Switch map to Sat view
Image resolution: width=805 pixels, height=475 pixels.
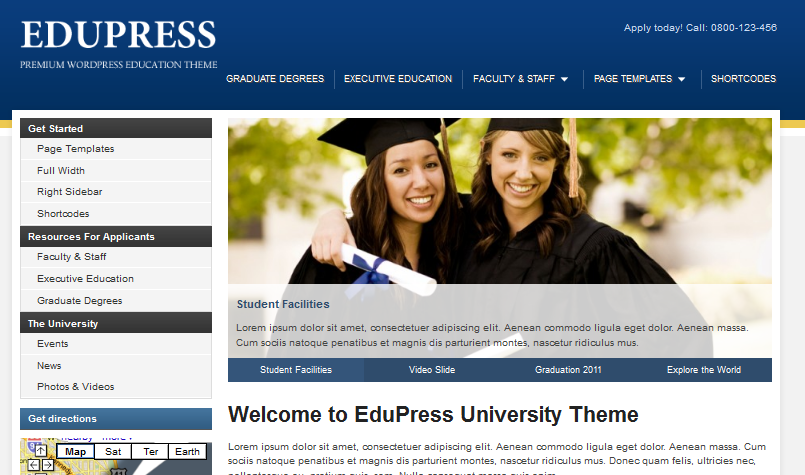pyautogui.click(x=113, y=451)
